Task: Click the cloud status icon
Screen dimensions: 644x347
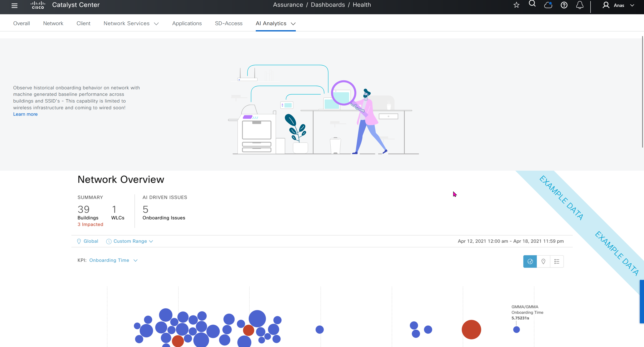Action: (x=548, y=5)
